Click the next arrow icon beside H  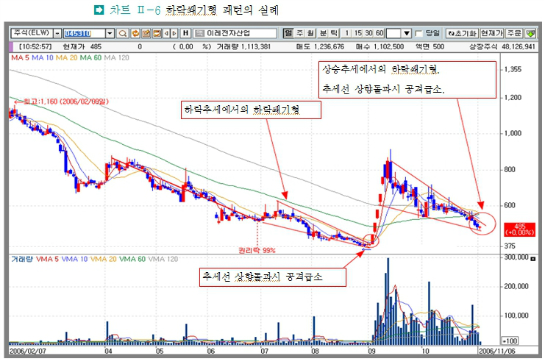point(174,33)
